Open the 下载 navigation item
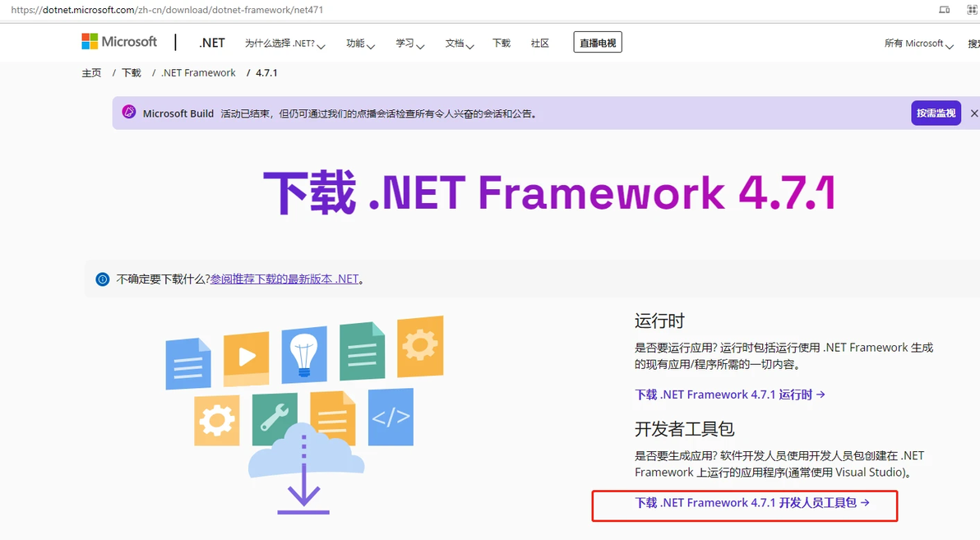Screen dimensions: 980x540 [x=502, y=43]
